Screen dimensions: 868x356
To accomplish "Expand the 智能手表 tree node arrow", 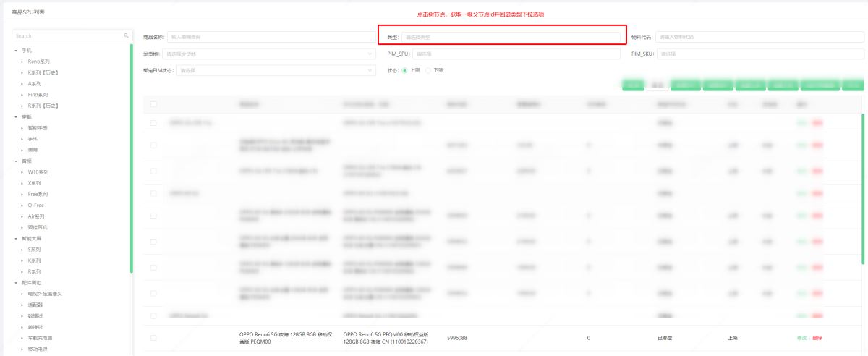I will [x=23, y=127].
